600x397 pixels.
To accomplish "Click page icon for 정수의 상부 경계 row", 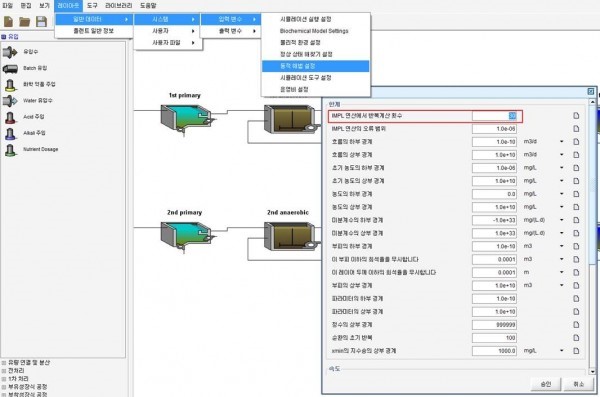I will (576, 325).
